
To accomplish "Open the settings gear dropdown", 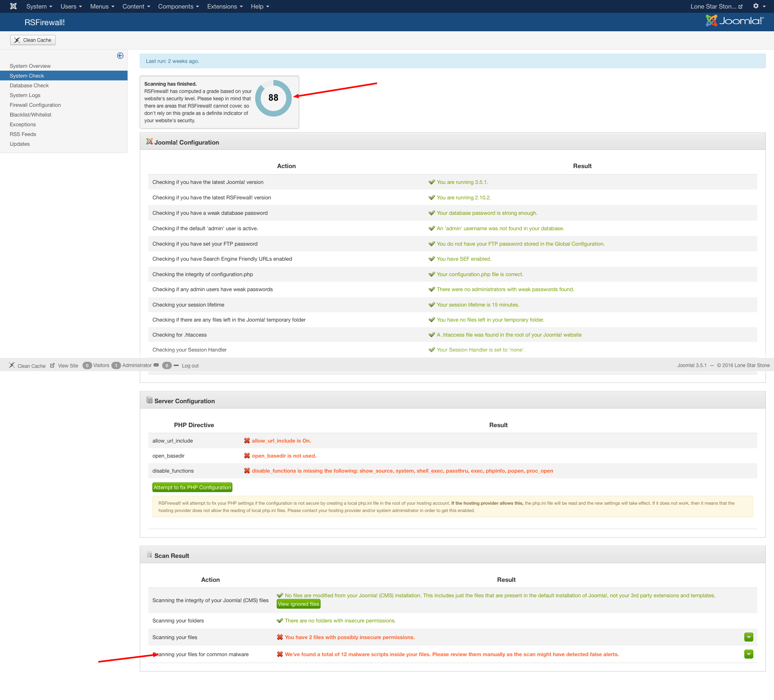I will [x=759, y=6].
